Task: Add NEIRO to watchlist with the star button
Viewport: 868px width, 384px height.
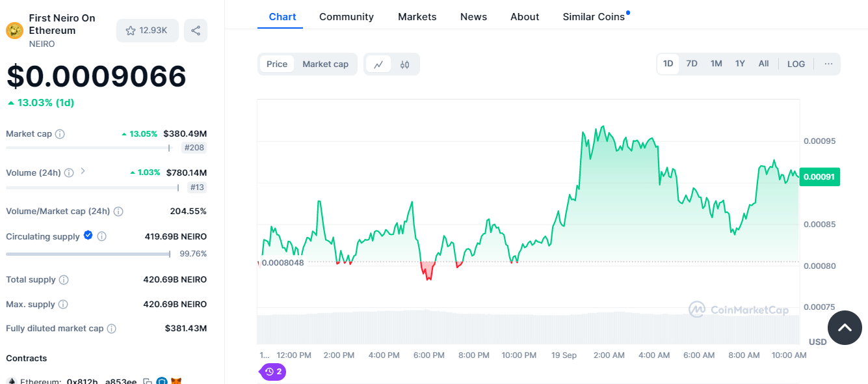Action: pos(147,31)
